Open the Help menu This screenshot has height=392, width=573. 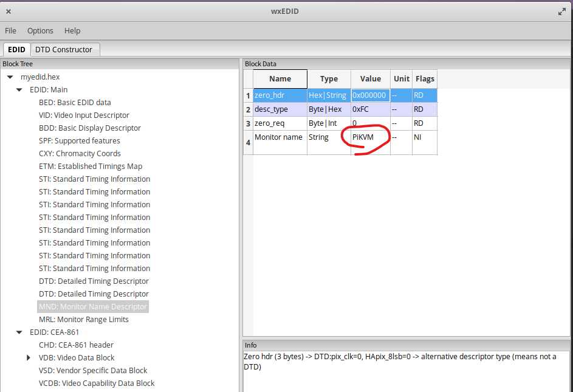[x=72, y=31]
